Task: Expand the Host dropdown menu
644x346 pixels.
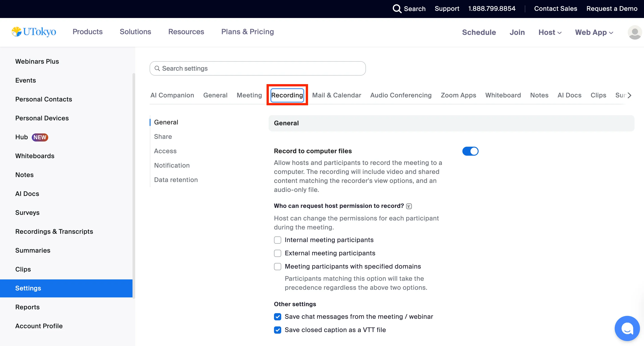Action: 550,32
